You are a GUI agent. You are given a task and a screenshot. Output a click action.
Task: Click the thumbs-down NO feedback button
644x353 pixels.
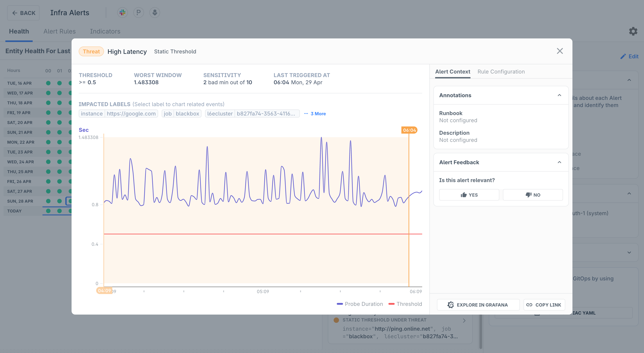(x=533, y=195)
